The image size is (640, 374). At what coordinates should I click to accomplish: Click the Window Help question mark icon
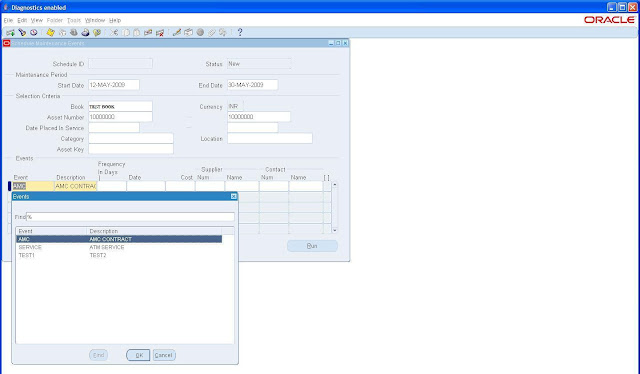point(240,33)
